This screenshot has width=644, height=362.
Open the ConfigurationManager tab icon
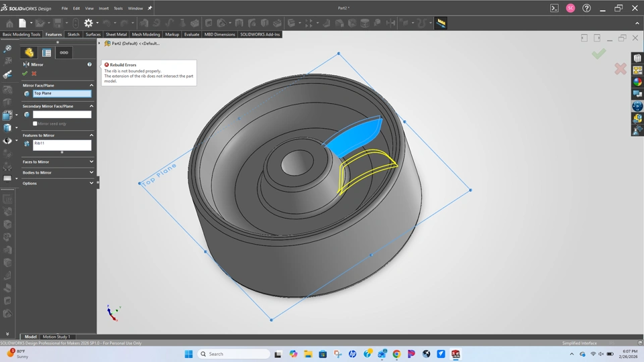click(x=64, y=52)
